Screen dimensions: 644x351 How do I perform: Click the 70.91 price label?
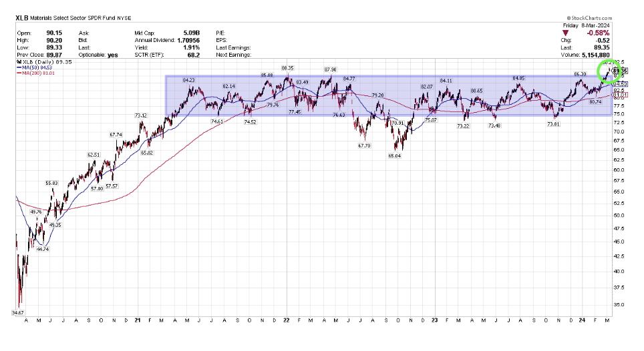397,123
